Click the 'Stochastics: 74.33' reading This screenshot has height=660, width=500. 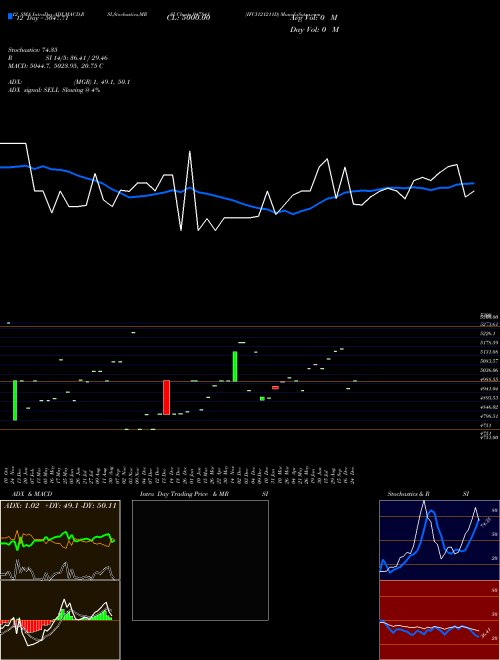click(x=32, y=50)
